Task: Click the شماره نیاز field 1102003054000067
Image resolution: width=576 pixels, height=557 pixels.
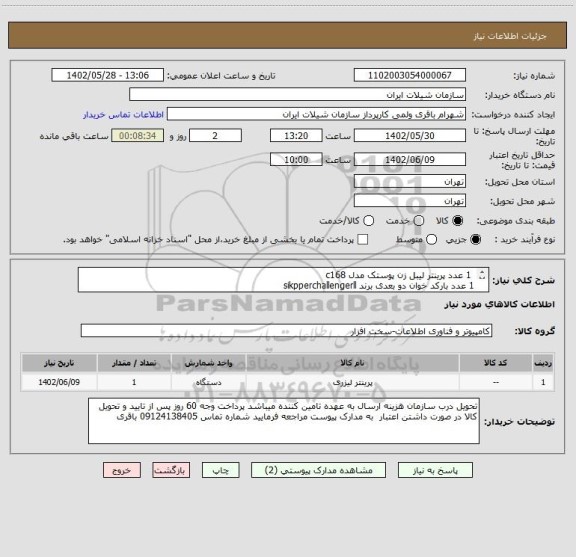Action: 410,75
